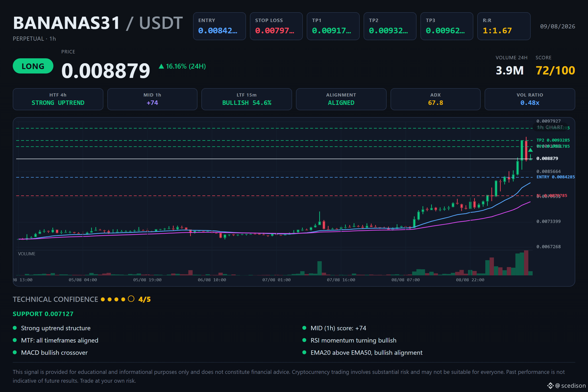Click the 72/100 score value
The height and width of the screenshot is (392, 588).
pyautogui.click(x=555, y=71)
